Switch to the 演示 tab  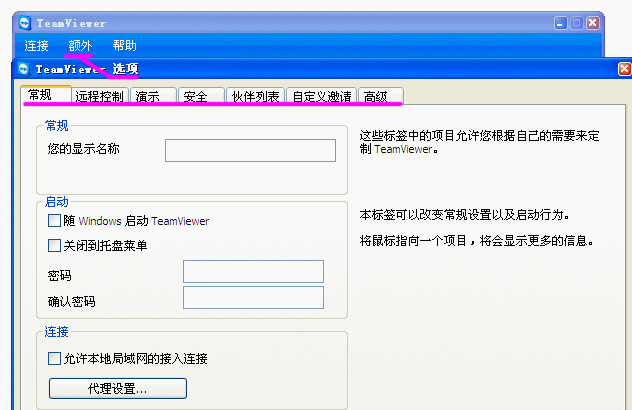coord(153,96)
